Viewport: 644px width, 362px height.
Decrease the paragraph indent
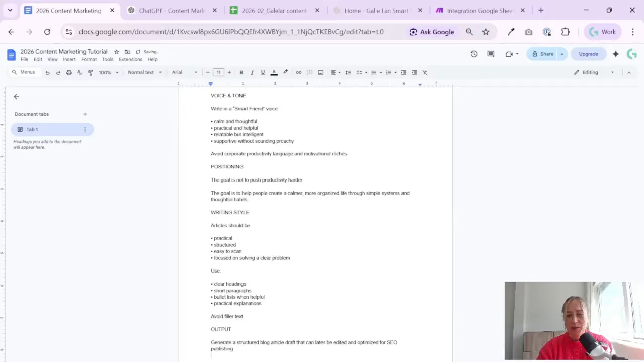(x=403, y=72)
